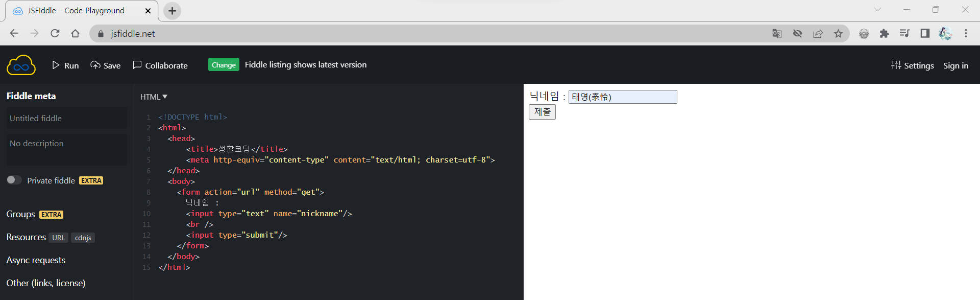
Task: Open Chrome three-dot menu
Action: (x=966, y=33)
